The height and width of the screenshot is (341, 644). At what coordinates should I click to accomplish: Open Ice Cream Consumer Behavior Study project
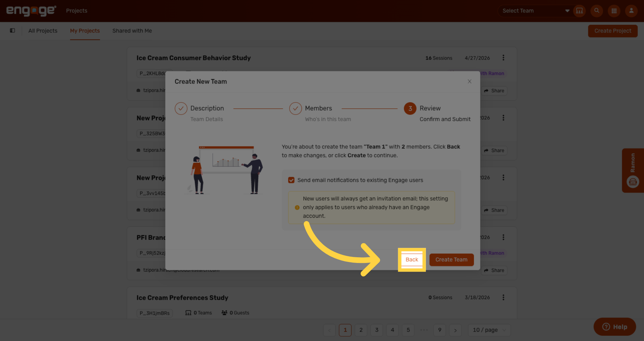(x=194, y=58)
